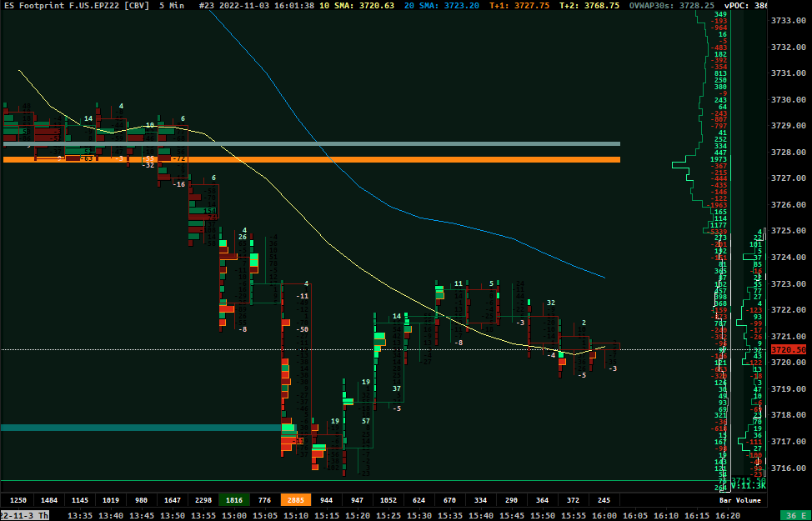Select the teal horizontal zone line

(x=141, y=428)
